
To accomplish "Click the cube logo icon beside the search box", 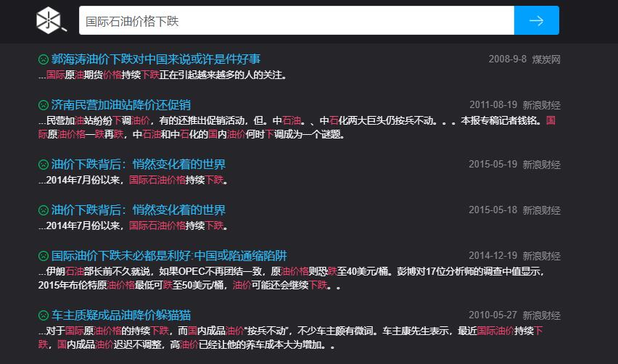I will (x=51, y=20).
